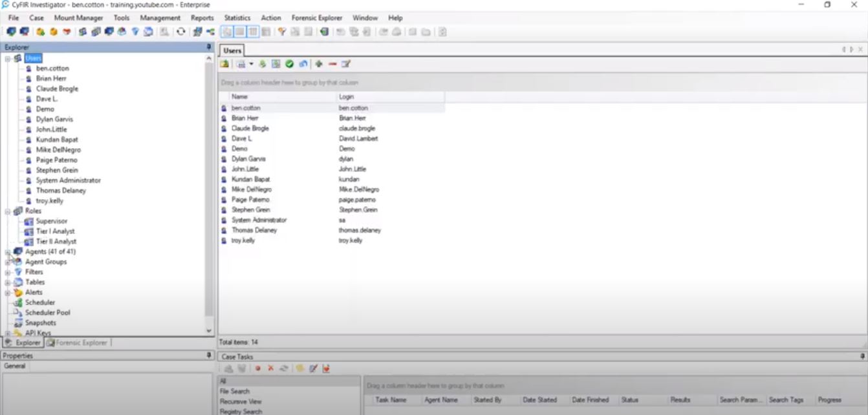
Task: Click the last icon in Case Tasks toolbar
Action: pyautogui.click(x=326, y=368)
